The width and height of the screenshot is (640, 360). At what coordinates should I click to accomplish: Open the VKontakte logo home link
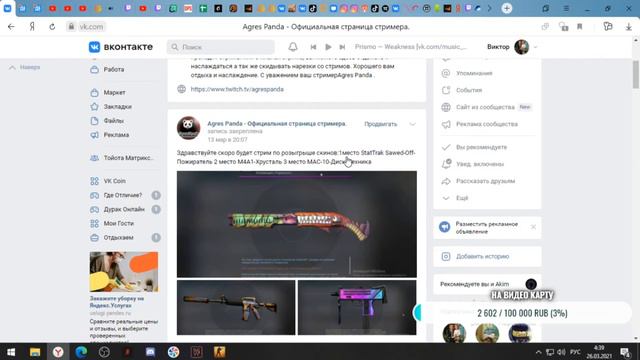pos(121,47)
